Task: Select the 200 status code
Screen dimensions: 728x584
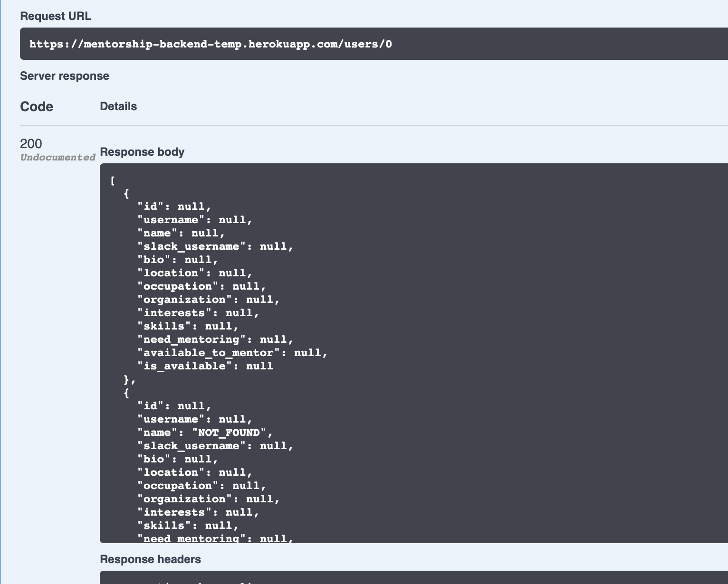Action: [x=31, y=143]
